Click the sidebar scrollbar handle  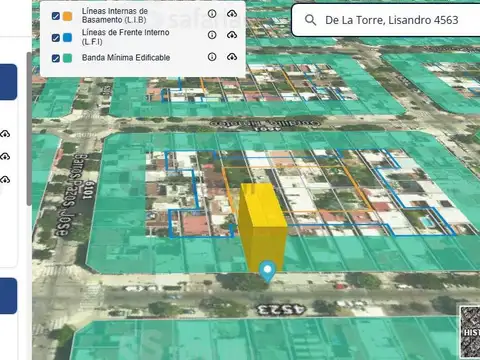[29, 128]
